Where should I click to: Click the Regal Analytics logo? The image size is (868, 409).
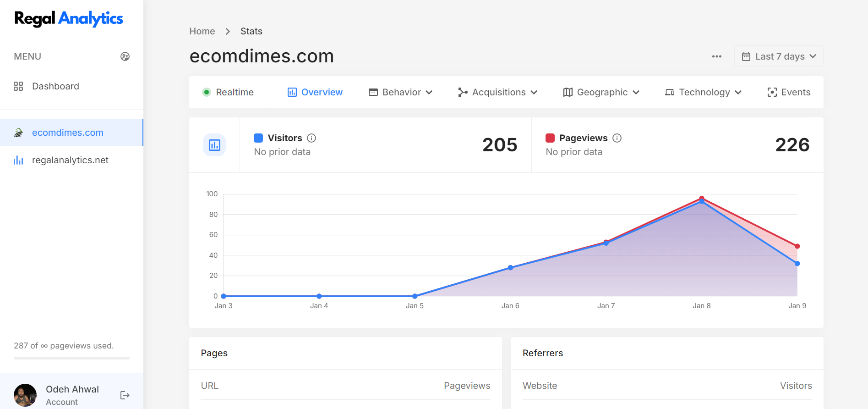tap(69, 19)
